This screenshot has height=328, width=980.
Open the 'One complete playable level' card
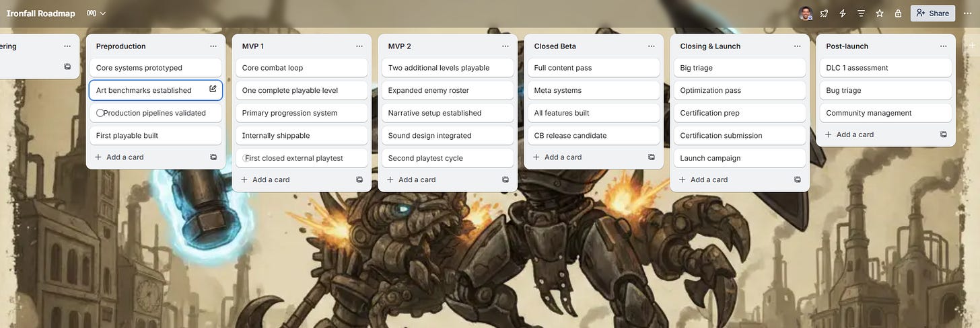coord(302,91)
